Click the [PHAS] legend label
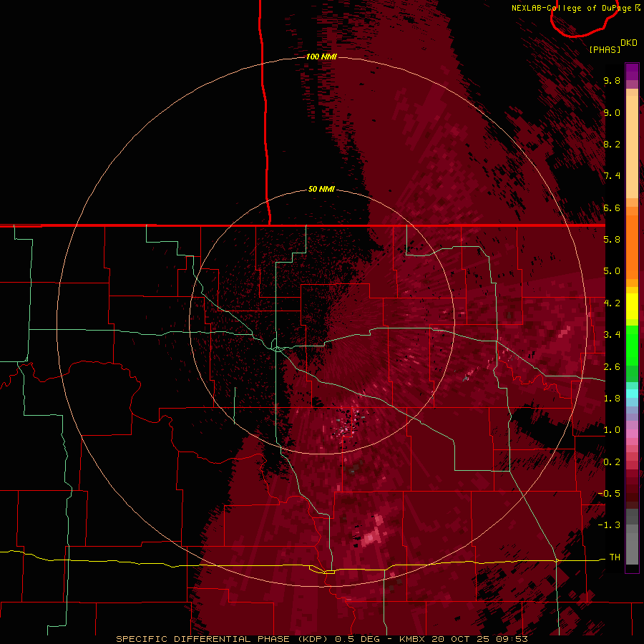644x644 pixels. click(x=605, y=49)
